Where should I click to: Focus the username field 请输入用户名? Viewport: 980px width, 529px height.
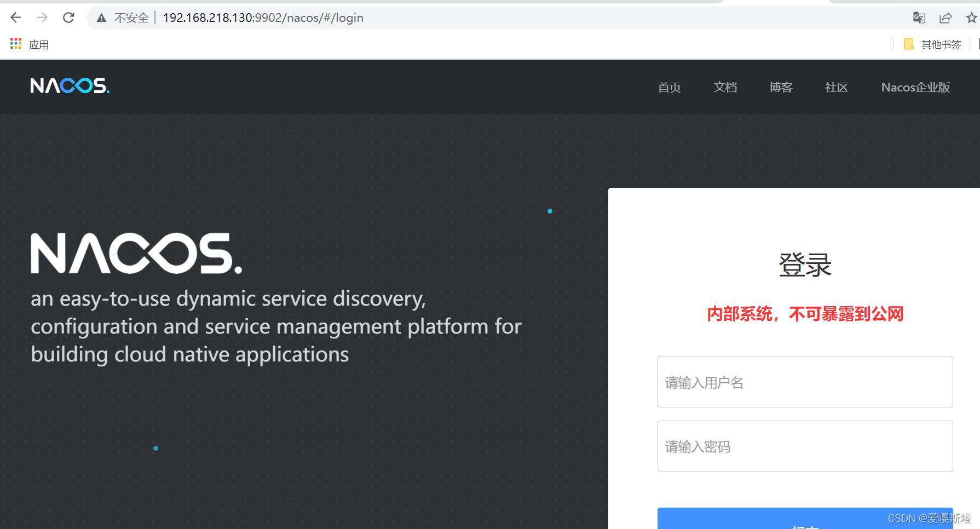(x=805, y=382)
